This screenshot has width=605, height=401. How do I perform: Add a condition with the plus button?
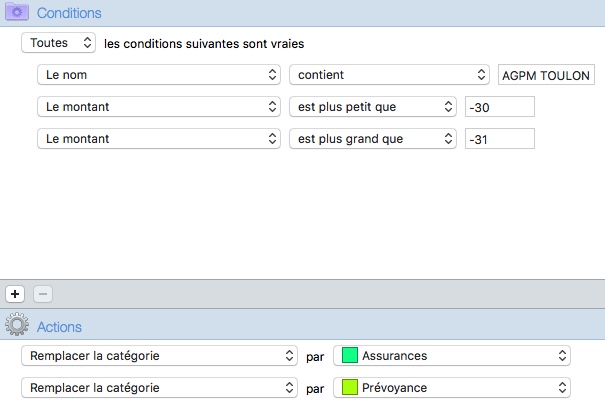pos(15,294)
